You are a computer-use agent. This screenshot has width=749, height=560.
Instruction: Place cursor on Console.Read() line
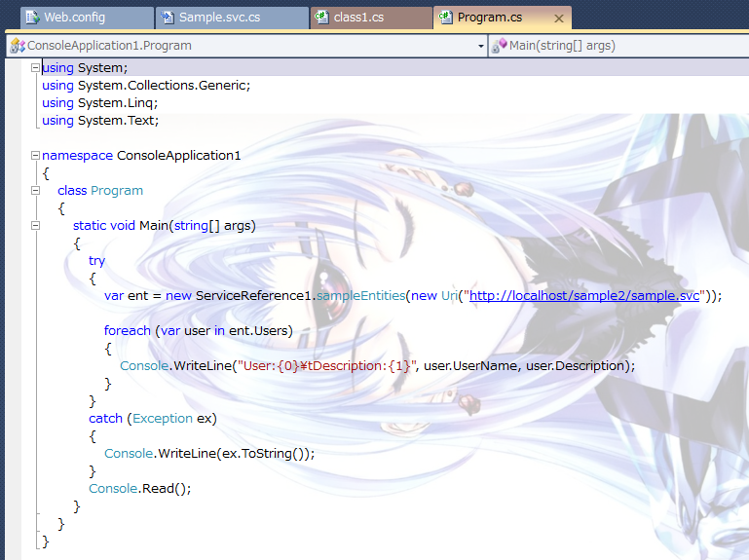coord(139,488)
